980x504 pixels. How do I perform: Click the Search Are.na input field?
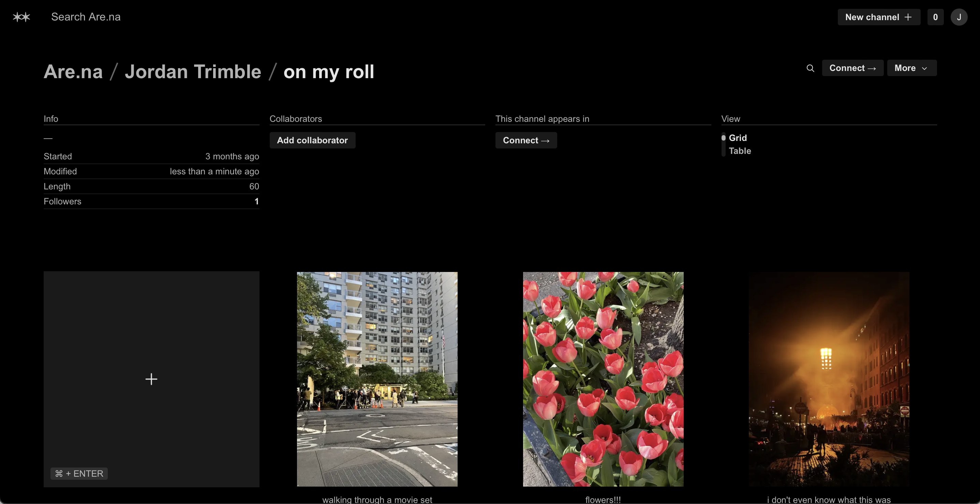(x=86, y=17)
